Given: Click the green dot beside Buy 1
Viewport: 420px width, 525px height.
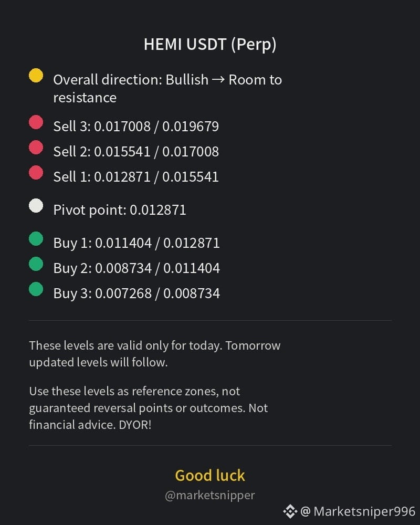Looking at the screenshot, I should point(36,239).
